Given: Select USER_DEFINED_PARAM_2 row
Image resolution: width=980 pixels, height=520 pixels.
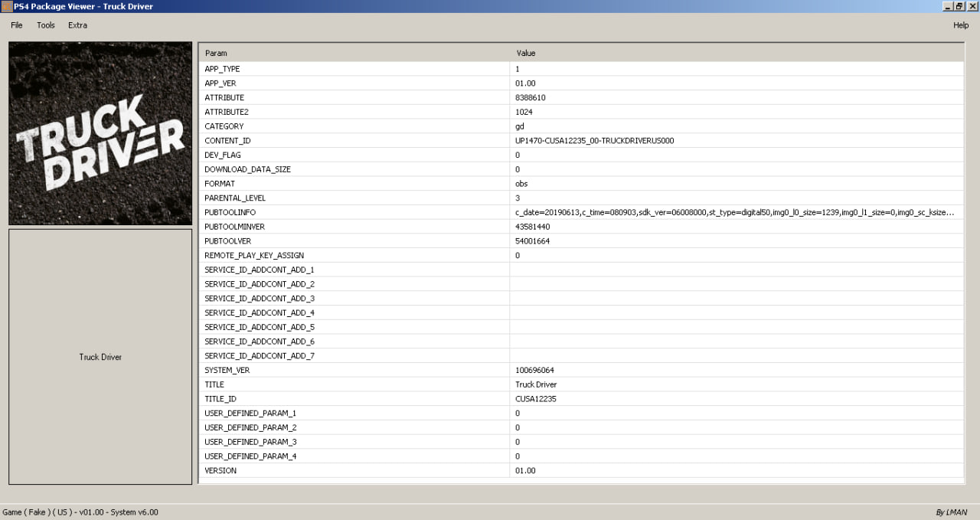Looking at the screenshot, I should click(582, 428).
